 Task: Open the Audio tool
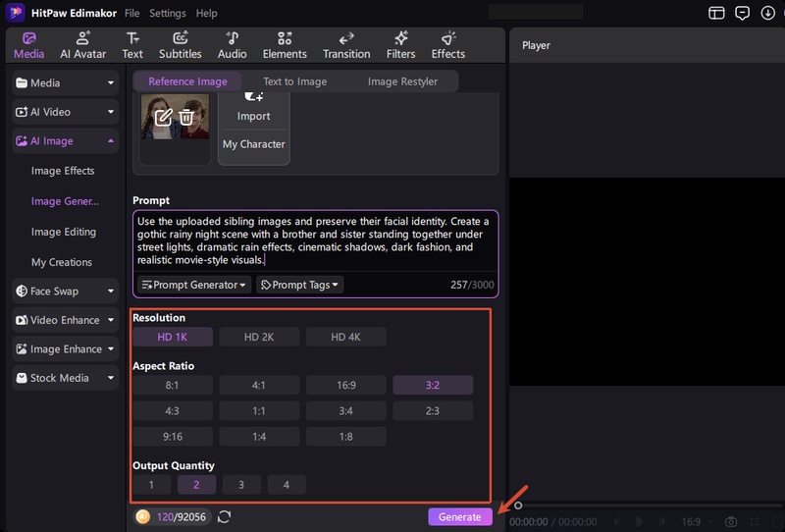pos(232,45)
